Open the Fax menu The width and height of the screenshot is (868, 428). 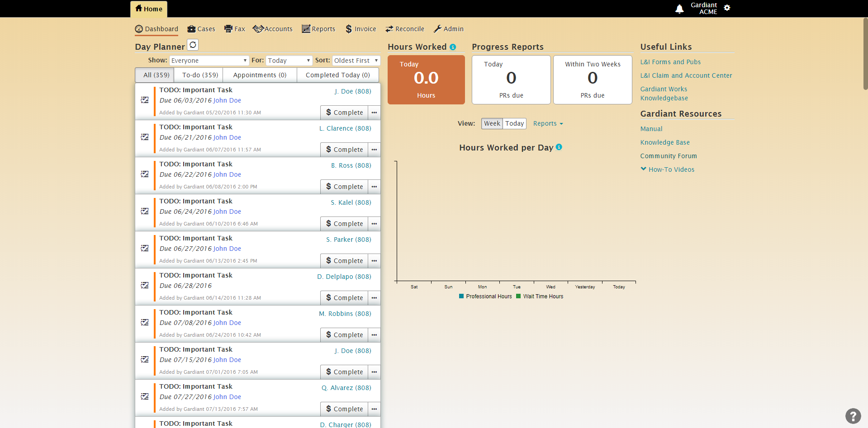click(235, 29)
